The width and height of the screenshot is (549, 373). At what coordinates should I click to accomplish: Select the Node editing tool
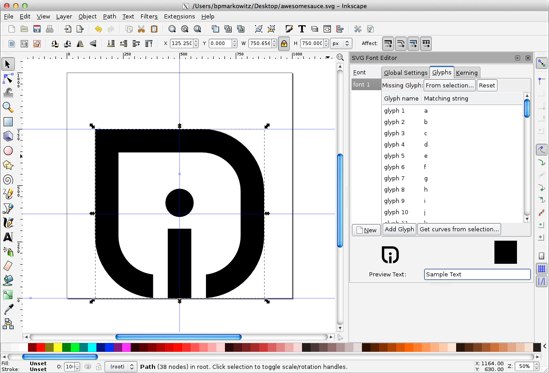click(8, 79)
